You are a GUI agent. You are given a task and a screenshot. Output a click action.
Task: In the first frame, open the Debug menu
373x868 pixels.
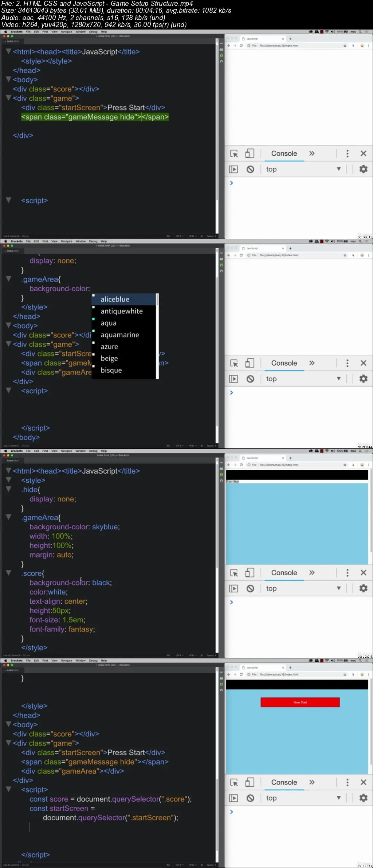pos(93,32)
